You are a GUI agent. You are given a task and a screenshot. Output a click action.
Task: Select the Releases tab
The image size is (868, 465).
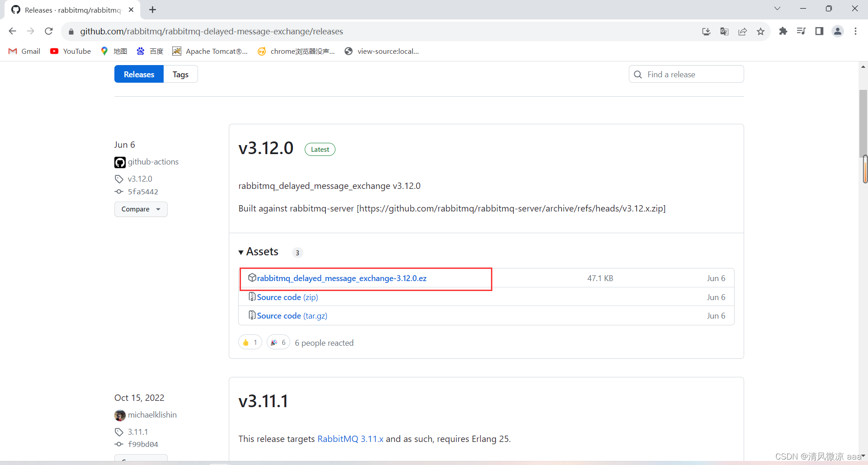pyautogui.click(x=139, y=74)
